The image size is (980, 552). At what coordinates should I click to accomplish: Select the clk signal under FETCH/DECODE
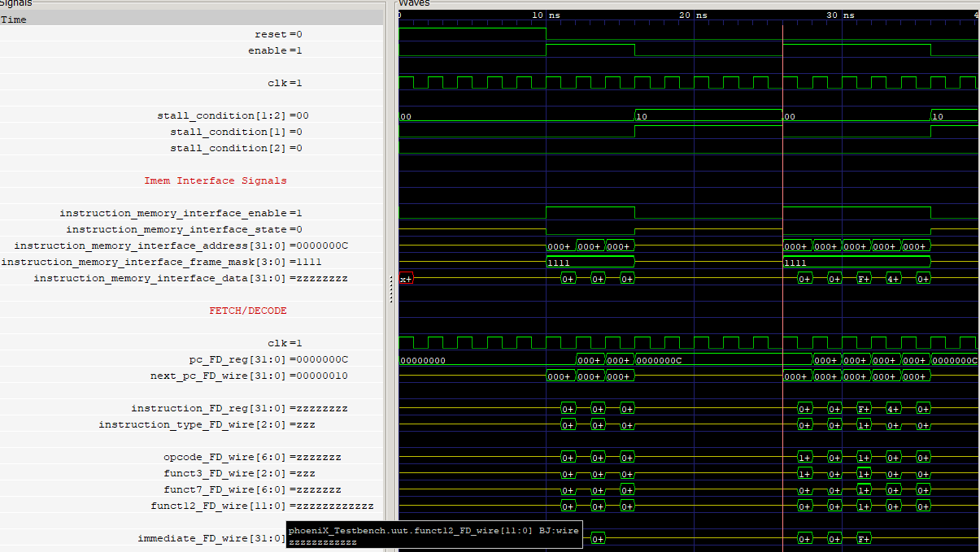[191, 343]
